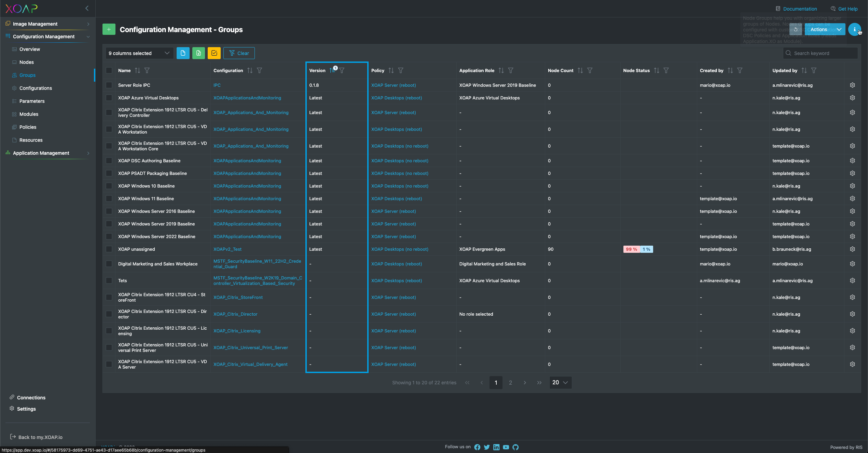Open the Facebook follow icon
This screenshot has width=868, height=453.
(x=477, y=447)
